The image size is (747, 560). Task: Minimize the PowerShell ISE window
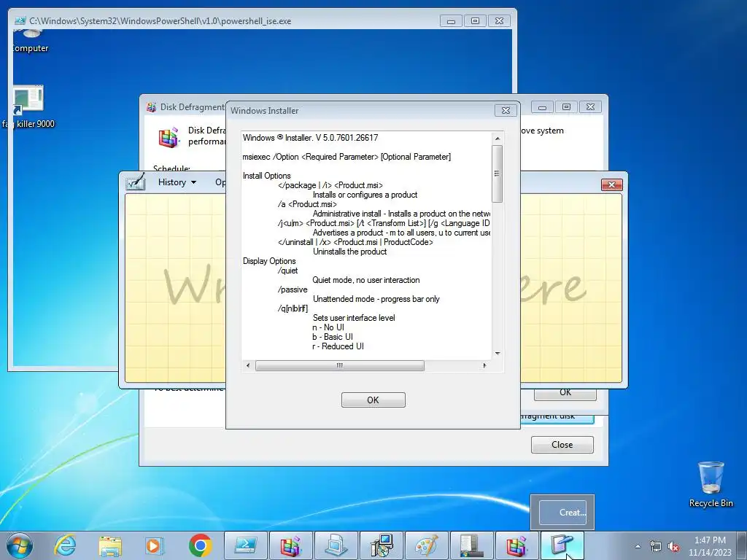click(x=451, y=21)
